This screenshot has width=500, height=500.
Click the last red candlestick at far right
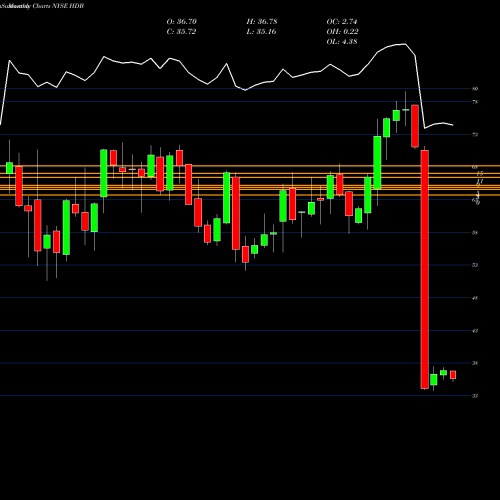(453, 375)
